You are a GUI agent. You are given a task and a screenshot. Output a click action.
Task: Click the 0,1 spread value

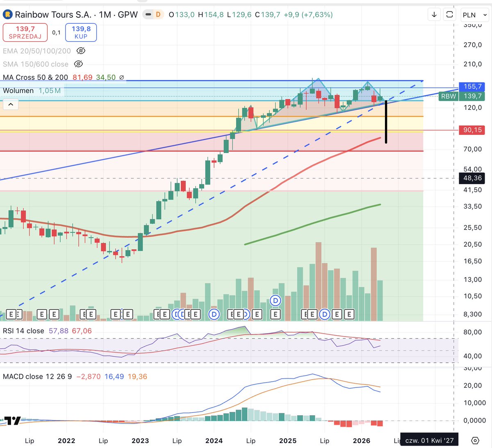coord(57,32)
